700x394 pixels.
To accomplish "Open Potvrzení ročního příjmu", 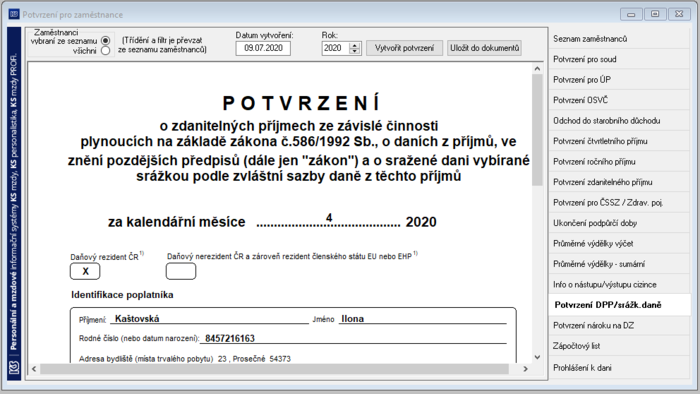I will click(619, 162).
